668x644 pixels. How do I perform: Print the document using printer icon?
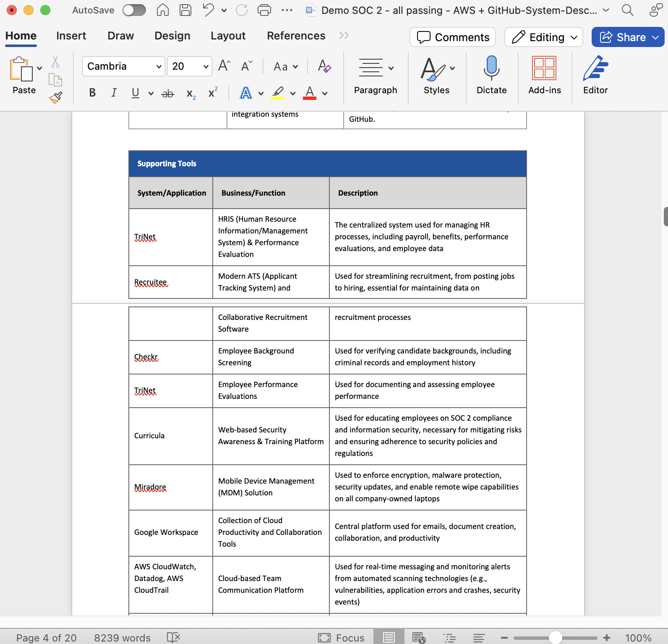[264, 10]
